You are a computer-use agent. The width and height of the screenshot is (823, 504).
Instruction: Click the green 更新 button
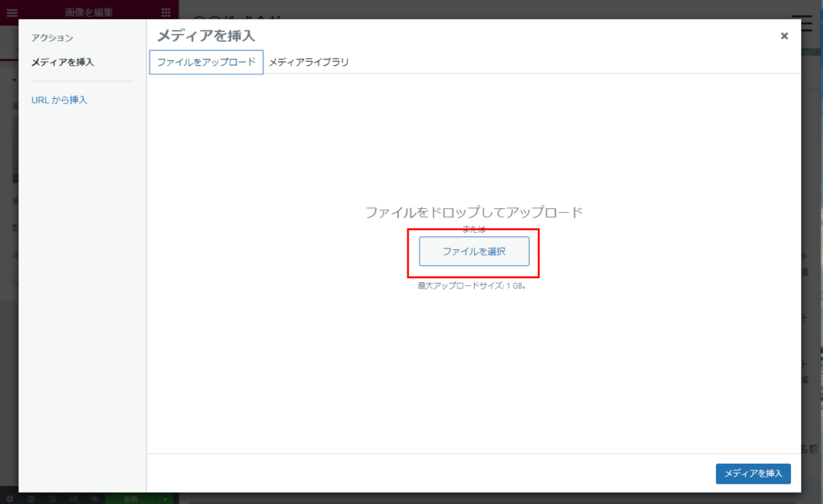pos(130,498)
